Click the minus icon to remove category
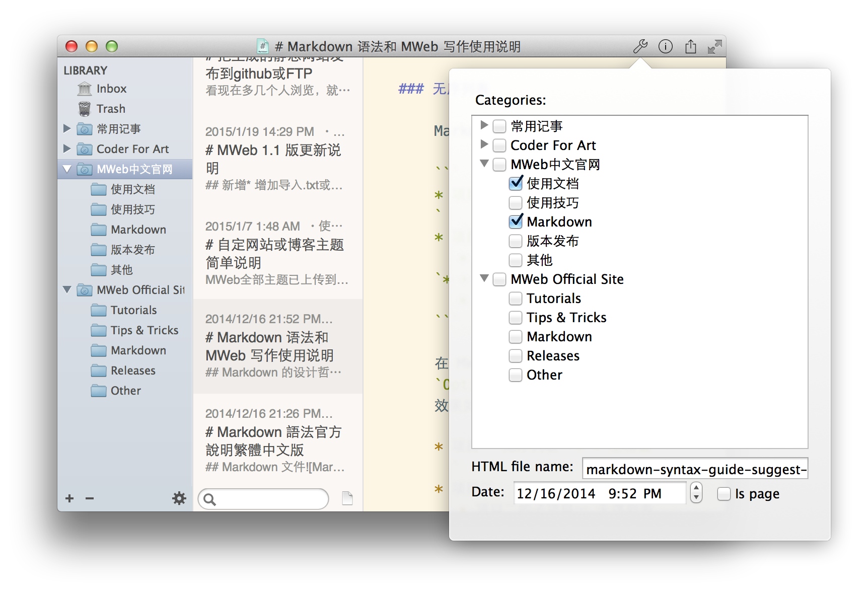868x591 pixels. point(90,498)
